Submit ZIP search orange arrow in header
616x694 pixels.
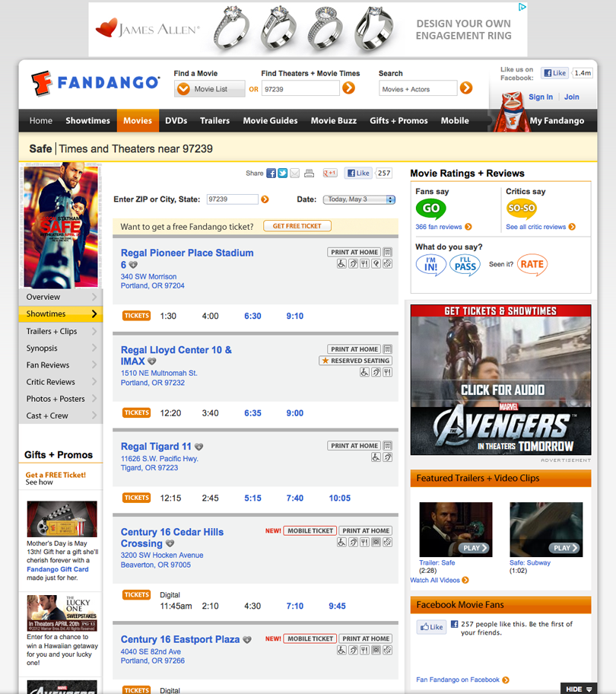(349, 88)
